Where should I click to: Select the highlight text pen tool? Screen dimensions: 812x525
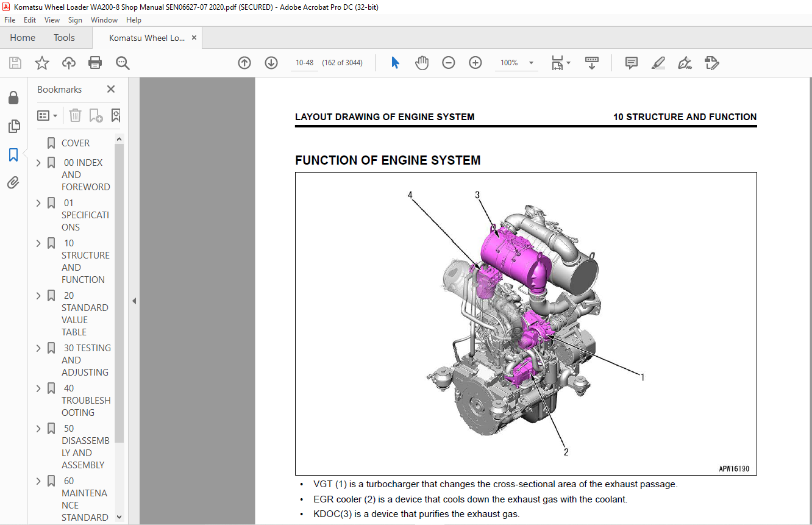pyautogui.click(x=658, y=63)
